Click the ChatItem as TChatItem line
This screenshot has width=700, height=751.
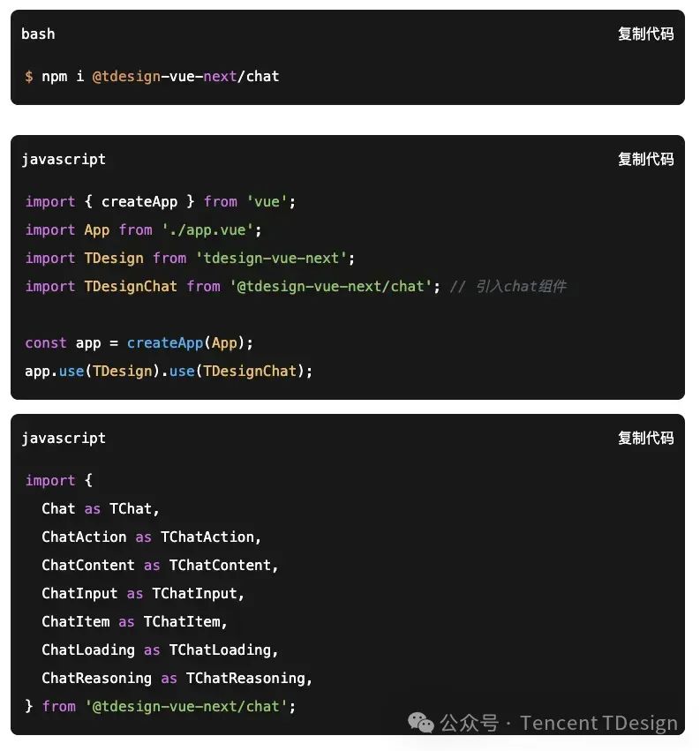134,622
